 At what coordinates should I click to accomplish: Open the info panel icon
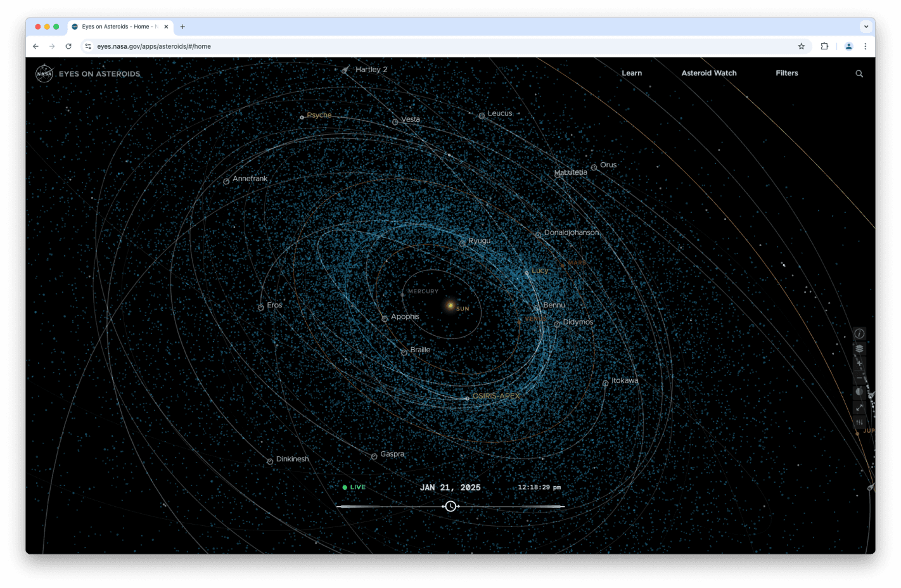(859, 334)
